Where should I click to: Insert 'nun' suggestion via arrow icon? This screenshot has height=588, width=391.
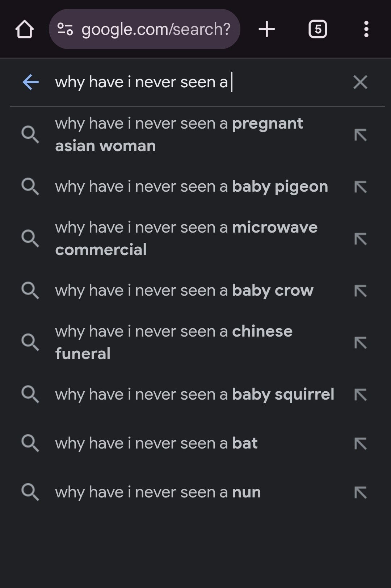[x=360, y=493]
